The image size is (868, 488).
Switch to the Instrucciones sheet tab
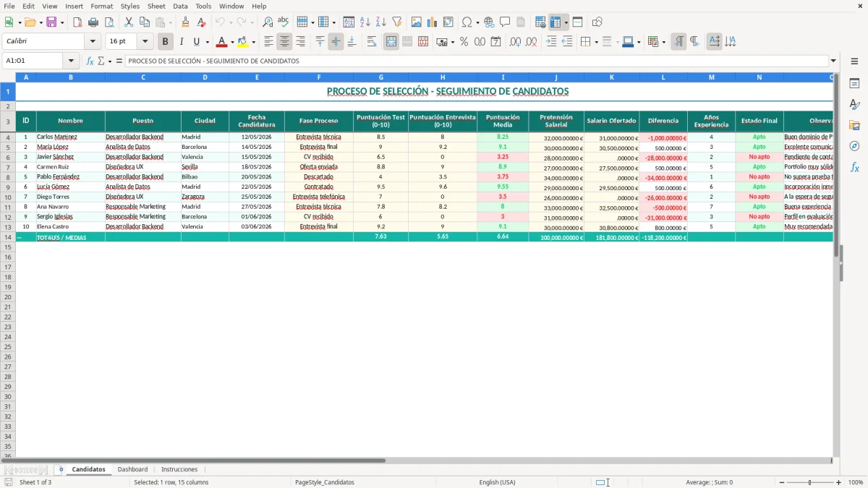tap(179, 469)
